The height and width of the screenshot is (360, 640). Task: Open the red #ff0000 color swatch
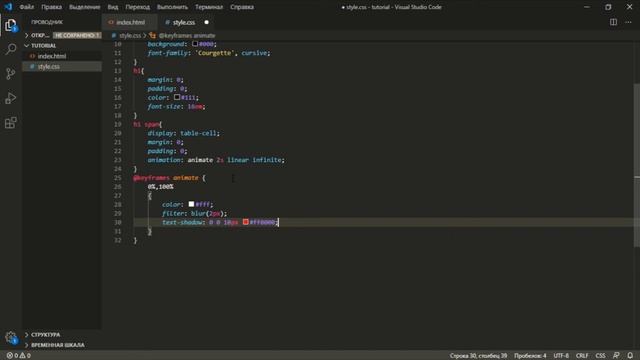(245, 222)
